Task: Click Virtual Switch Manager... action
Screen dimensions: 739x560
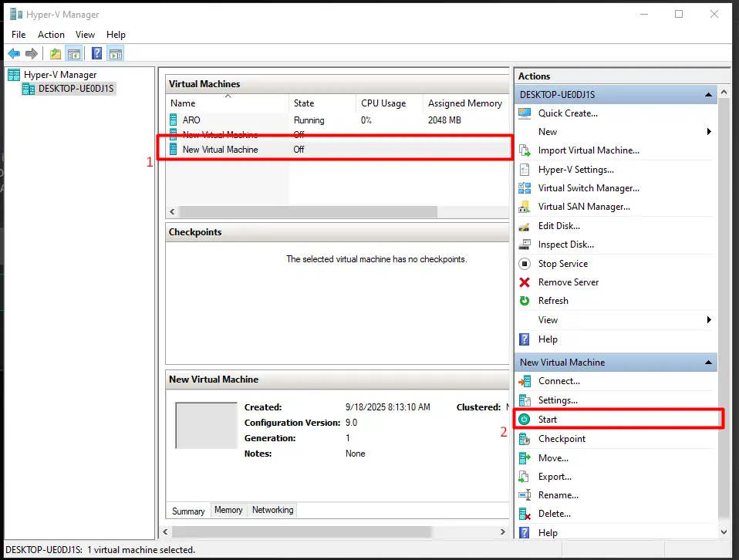Action: point(589,188)
